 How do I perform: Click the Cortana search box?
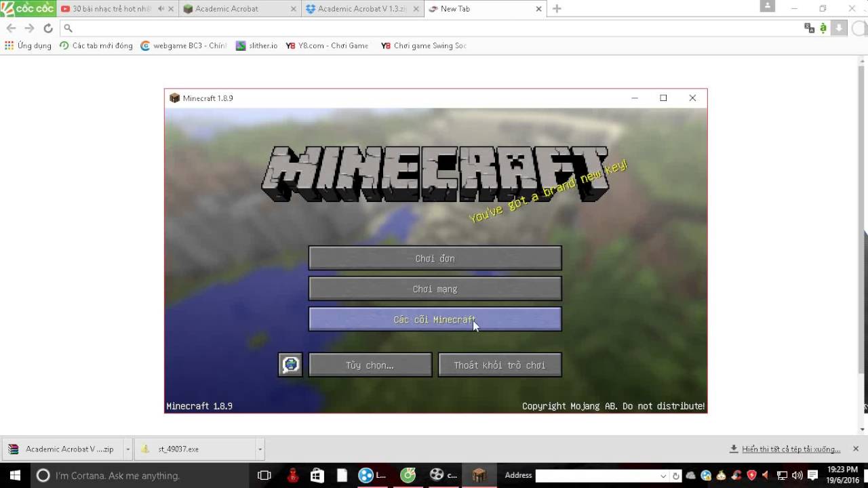tap(141, 475)
